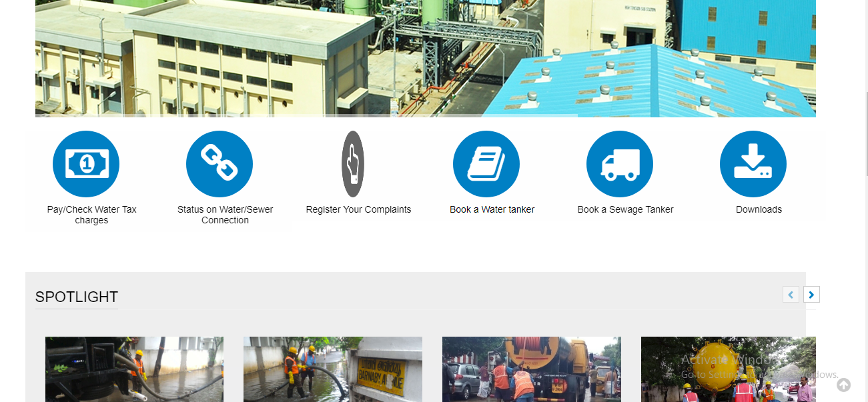Click the Downloads icon

click(x=753, y=163)
